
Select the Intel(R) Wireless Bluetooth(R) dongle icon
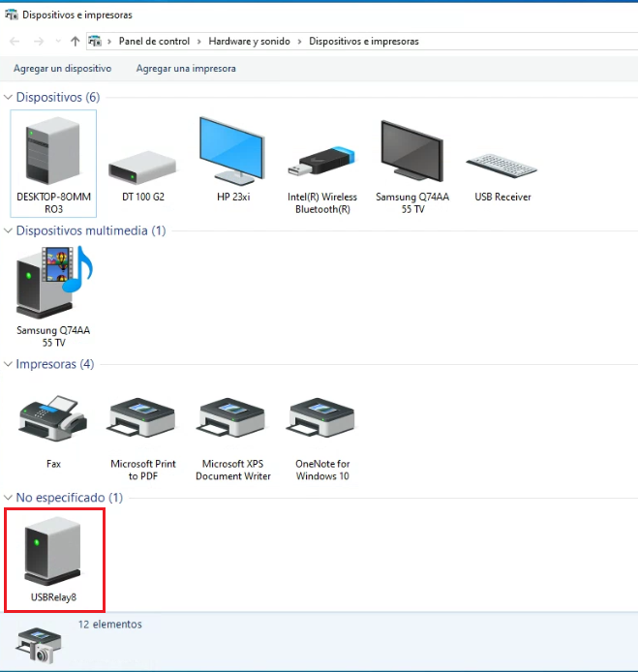[321, 161]
